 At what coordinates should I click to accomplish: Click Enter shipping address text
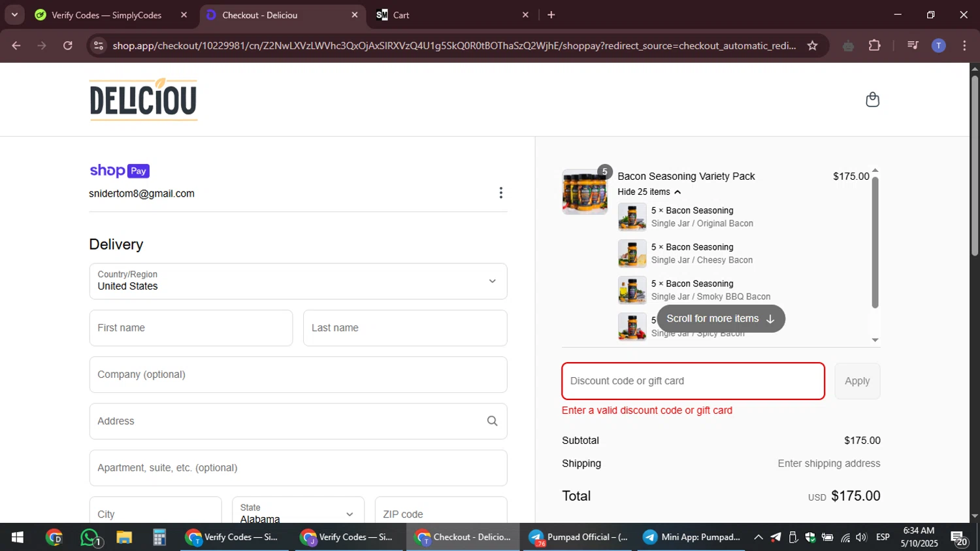pos(828,463)
